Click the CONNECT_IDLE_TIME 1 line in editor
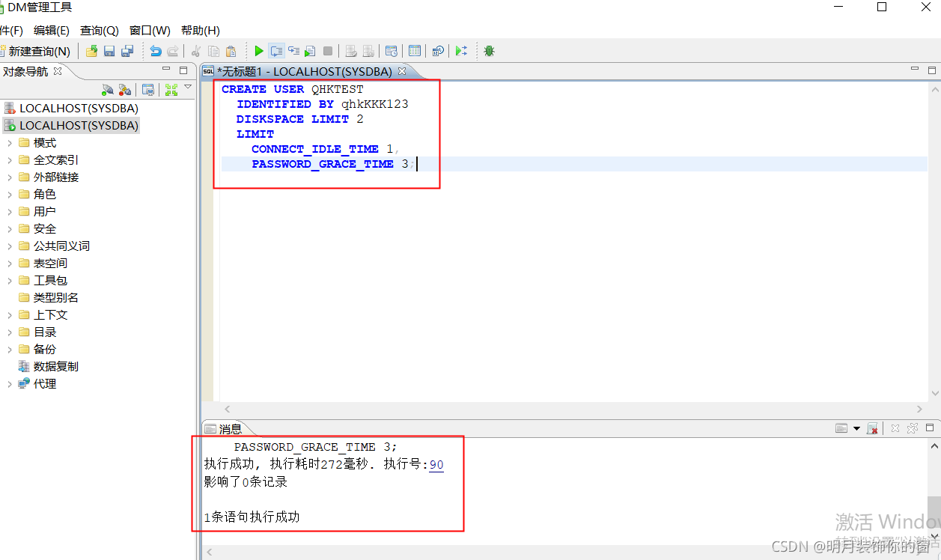 326,149
